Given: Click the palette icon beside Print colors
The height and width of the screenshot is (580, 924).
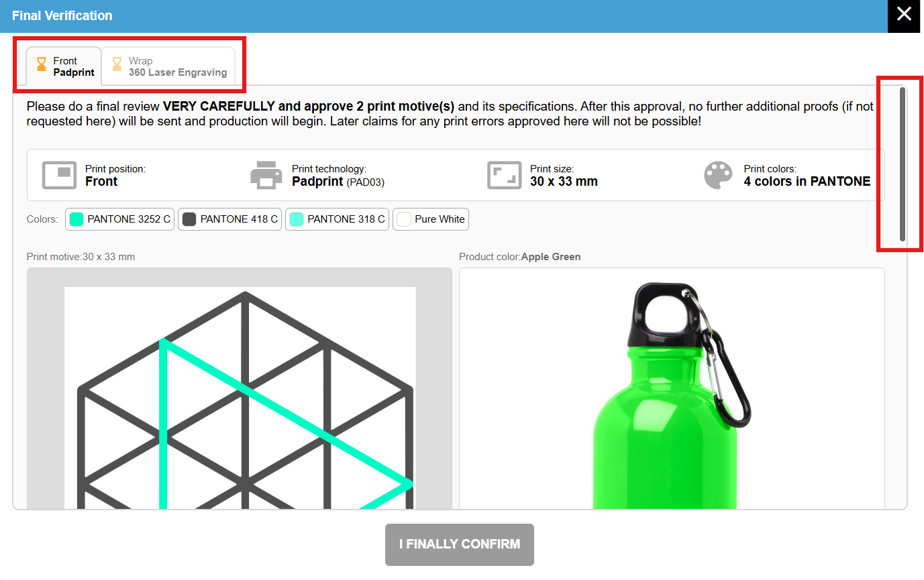Looking at the screenshot, I should coord(718,175).
